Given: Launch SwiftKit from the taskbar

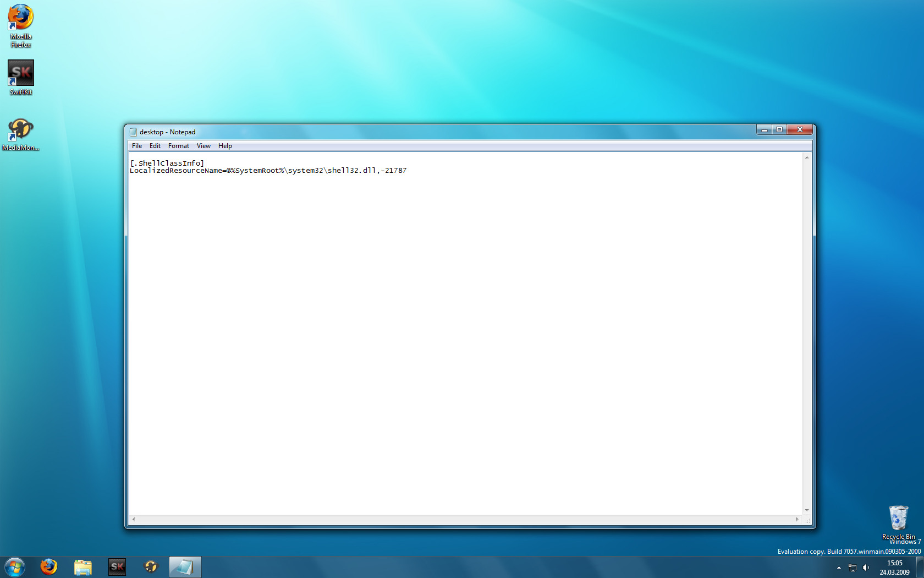Looking at the screenshot, I should click(117, 567).
